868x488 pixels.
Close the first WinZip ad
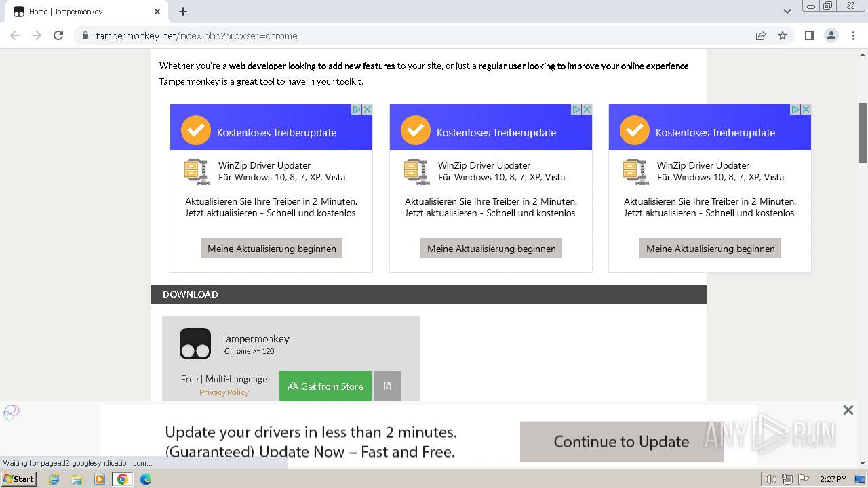[367, 109]
